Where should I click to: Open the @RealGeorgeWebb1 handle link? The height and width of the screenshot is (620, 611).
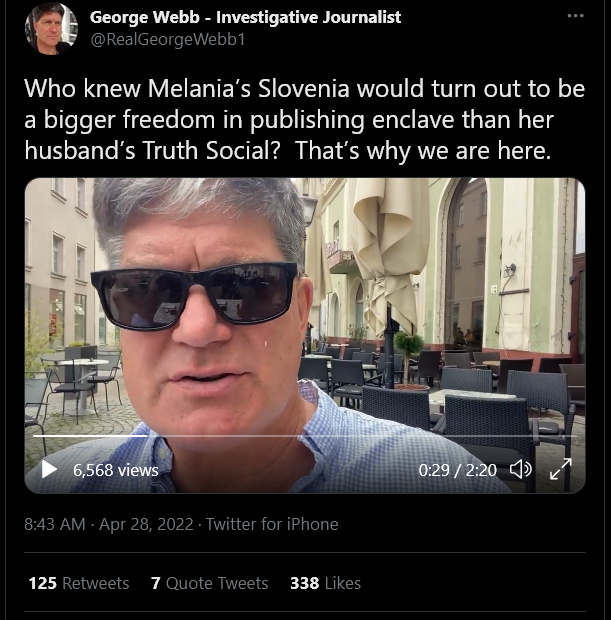(x=168, y=40)
